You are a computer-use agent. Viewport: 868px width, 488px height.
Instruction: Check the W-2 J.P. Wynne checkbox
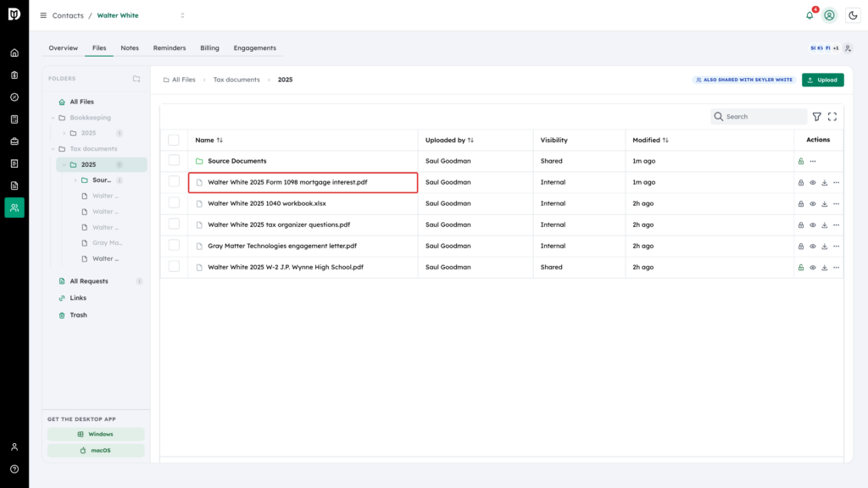coord(174,266)
